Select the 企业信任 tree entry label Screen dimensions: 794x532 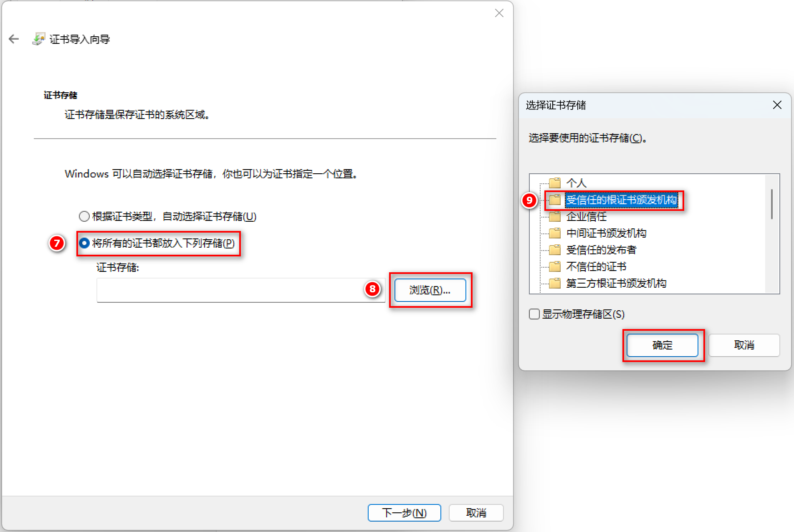587,216
